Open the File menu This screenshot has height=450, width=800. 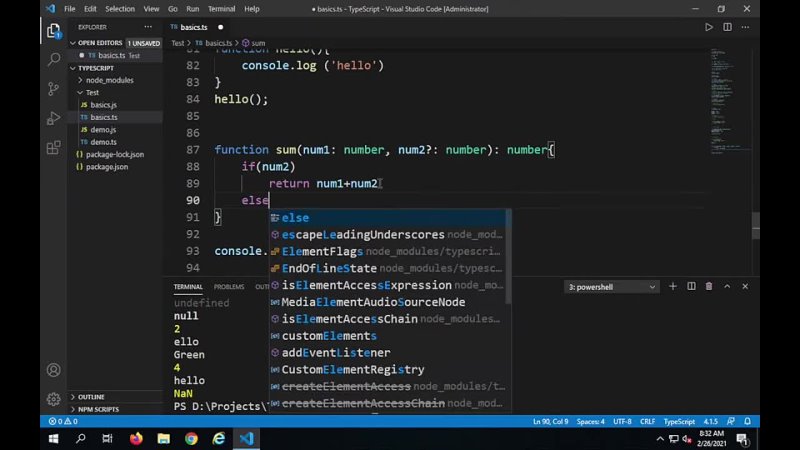(69, 9)
